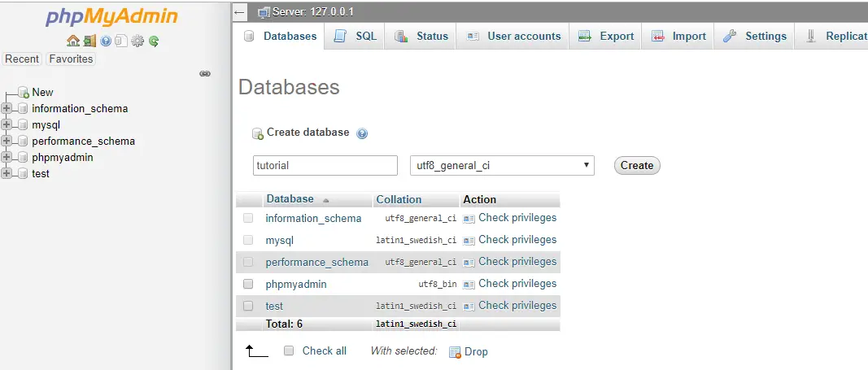Screen dimensions: 868x370
Task: Click privileges icon in test row
Action: tap(469, 306)
